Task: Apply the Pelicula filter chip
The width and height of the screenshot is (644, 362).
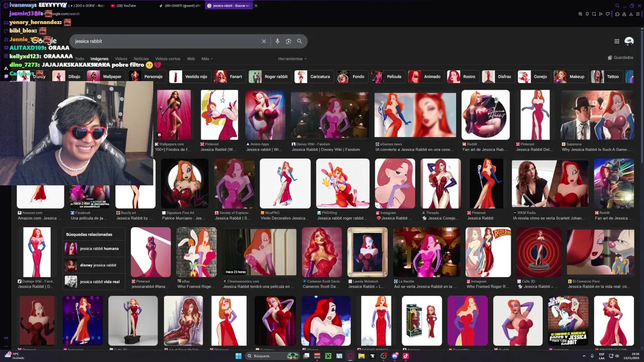Action: pos(387,76)
